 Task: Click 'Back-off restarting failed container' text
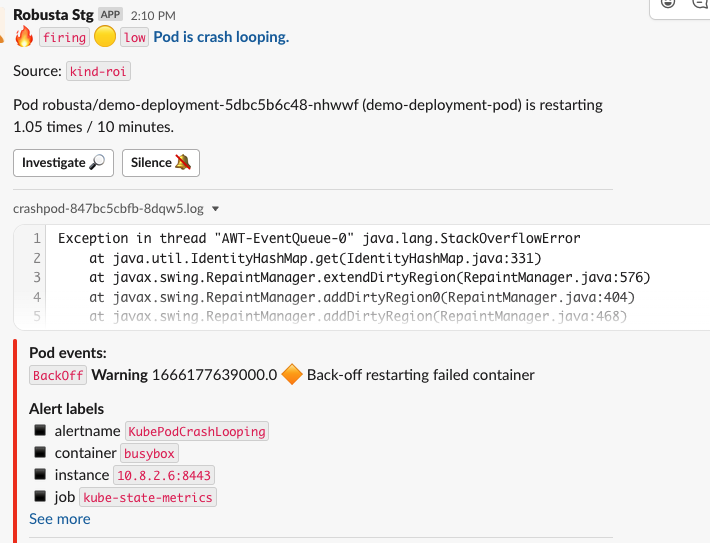[x=421, y=375]
